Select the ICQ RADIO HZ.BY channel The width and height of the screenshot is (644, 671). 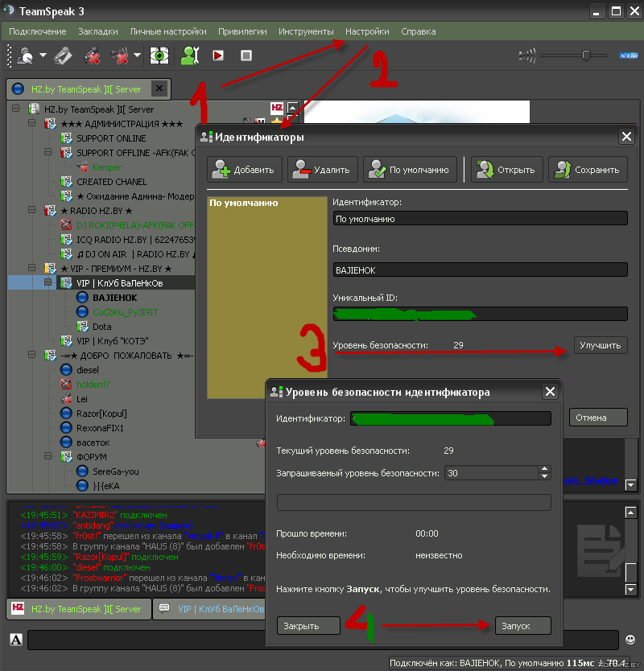click(136, 240)
